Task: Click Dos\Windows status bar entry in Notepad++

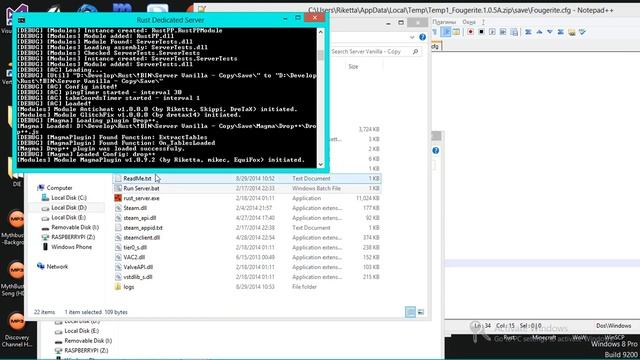Action: point(613,326)
